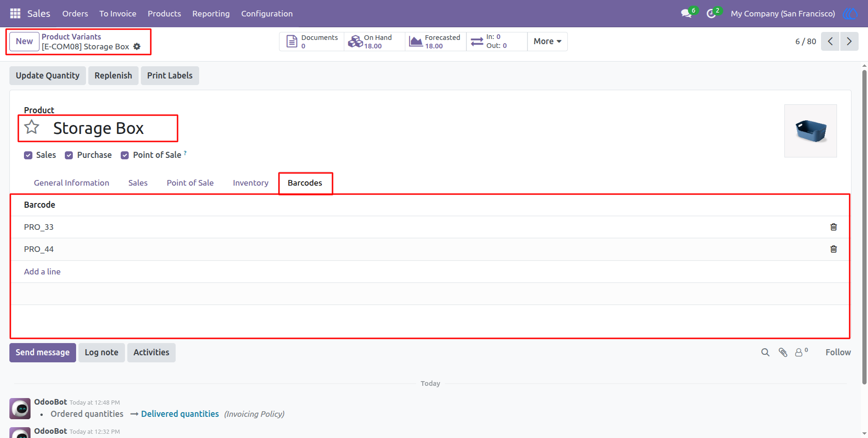Image resolution: width=868 pixels, height=438 pixels.
Task: Open the Storage Box product image
Action: click(811, 131)
